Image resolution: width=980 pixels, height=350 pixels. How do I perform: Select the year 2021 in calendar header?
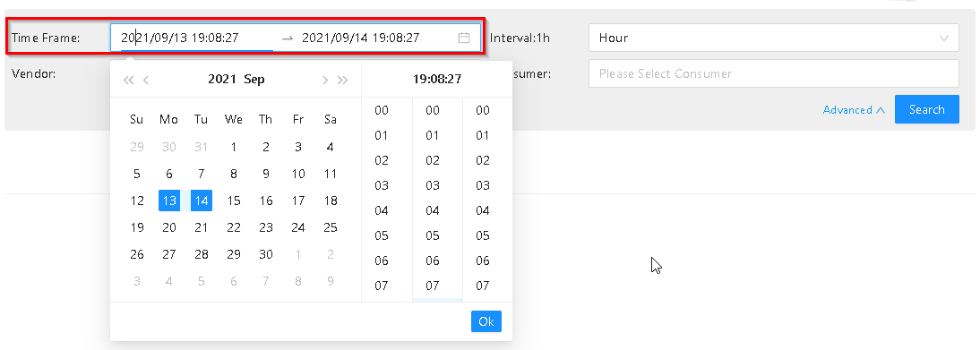(222, 80)
